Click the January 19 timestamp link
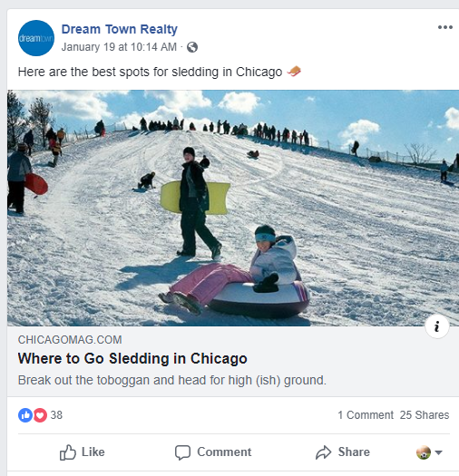The height and width of the screenshot is (476, 459). click(119, 47)
